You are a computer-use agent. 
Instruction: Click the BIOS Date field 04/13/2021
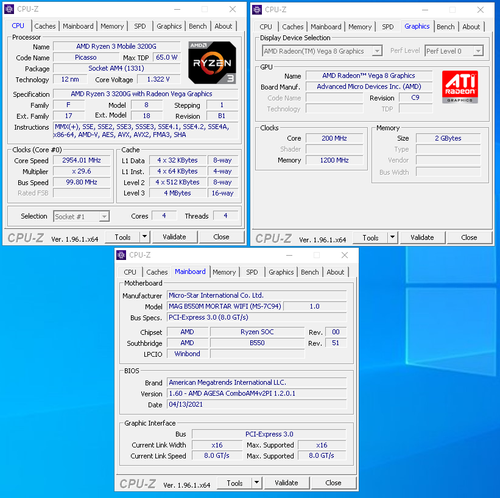(x=257, y=404)
